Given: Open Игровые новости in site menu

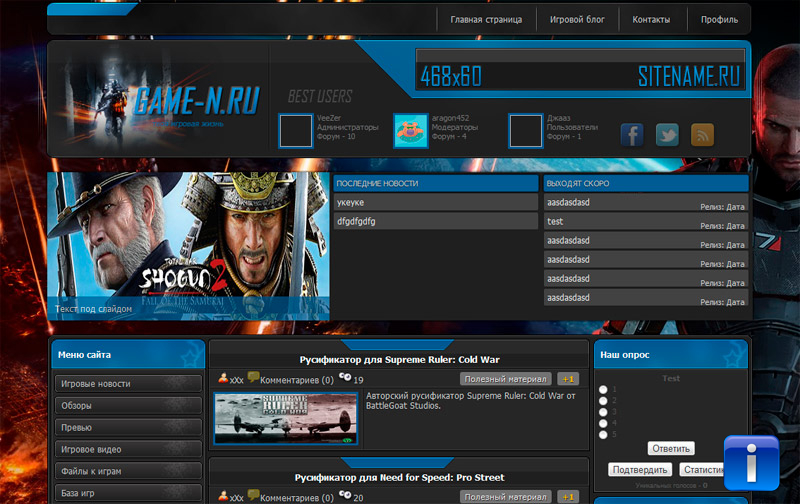Looking at the screenshot, I should [x=128, y=384].
